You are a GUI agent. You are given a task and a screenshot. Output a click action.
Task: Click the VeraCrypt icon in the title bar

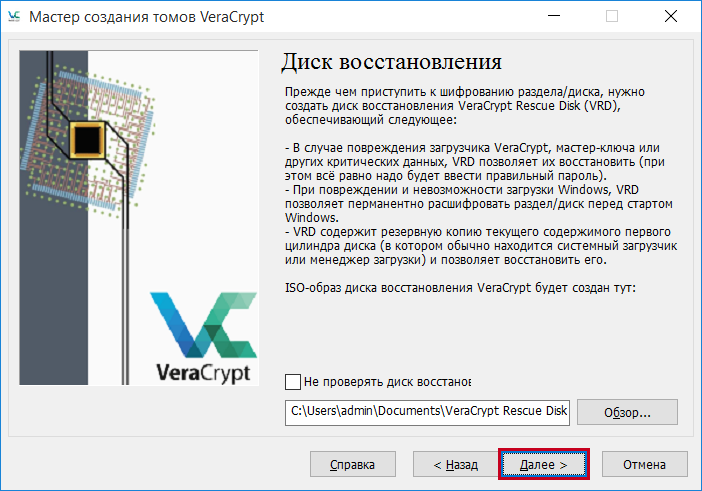coord(13,16)
